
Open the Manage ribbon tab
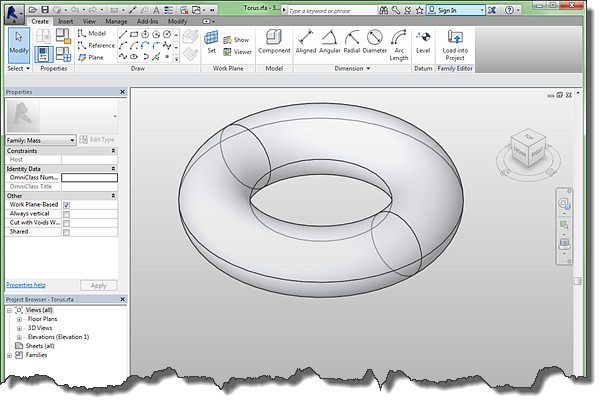116,21
